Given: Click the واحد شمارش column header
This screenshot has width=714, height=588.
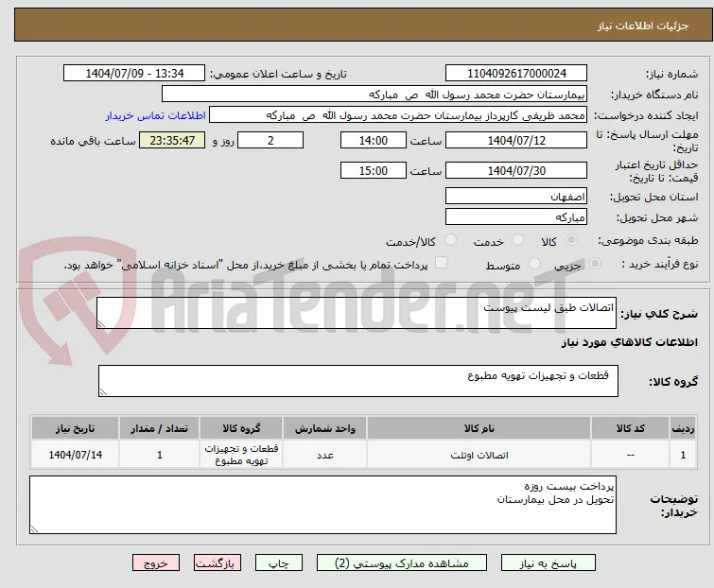Looking at the screenshot, I should point(325,428).
